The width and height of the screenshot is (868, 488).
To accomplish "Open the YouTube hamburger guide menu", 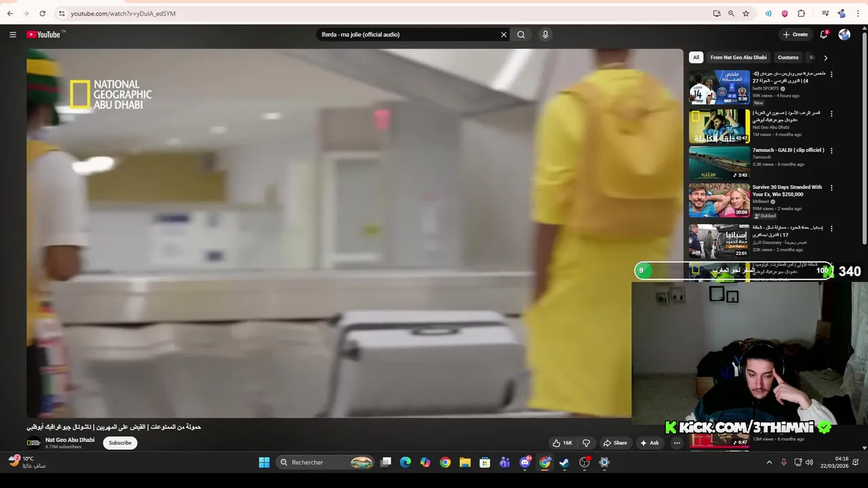I will coord(12,35).
